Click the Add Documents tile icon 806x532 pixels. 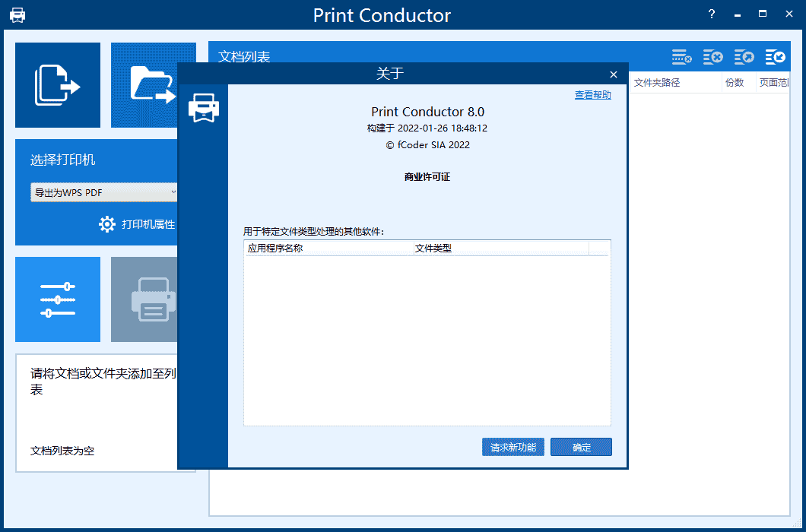pyautogui.click(x=58, y=85)
